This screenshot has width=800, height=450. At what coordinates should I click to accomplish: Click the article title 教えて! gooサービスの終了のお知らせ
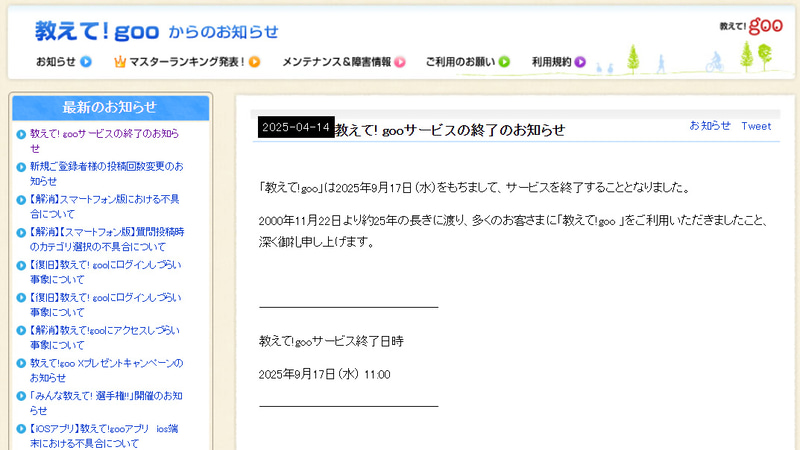click(x=450, y=130)
